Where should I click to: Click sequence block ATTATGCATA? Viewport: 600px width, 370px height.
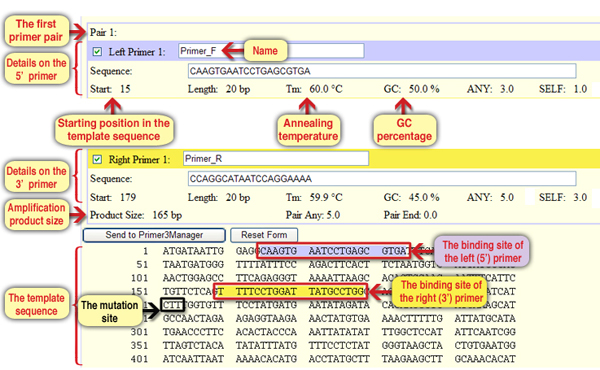point(485,318)
